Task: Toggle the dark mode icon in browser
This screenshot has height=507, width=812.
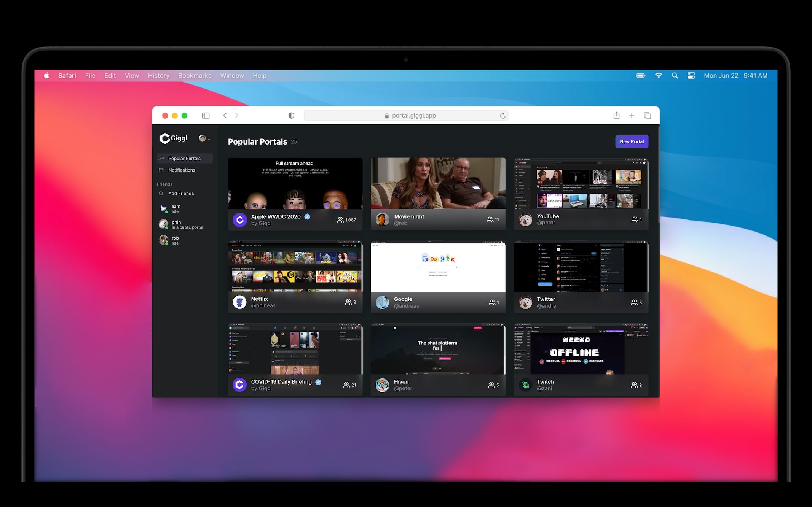Action: (x=291, y=115)
